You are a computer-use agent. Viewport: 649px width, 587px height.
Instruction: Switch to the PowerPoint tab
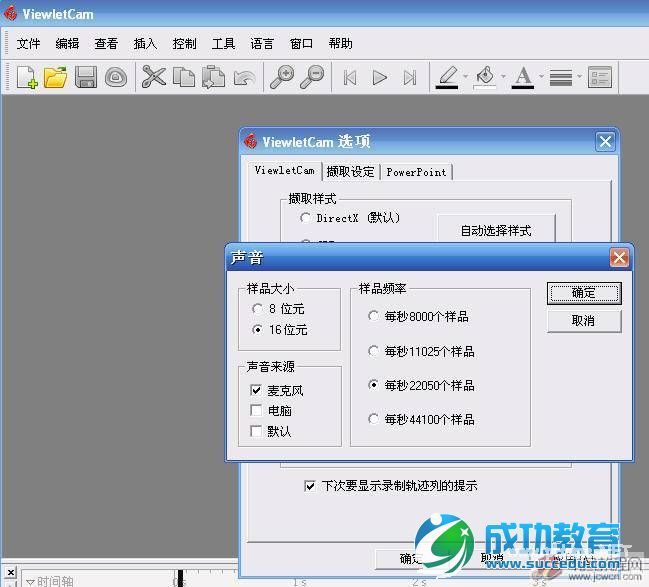tap(416, 172)
